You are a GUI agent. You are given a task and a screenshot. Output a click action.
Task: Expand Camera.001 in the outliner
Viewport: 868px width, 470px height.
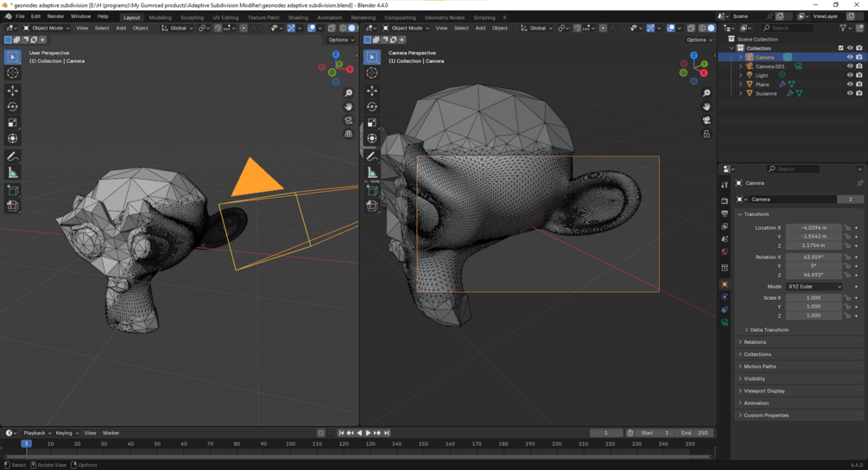(x=741, y=66)
